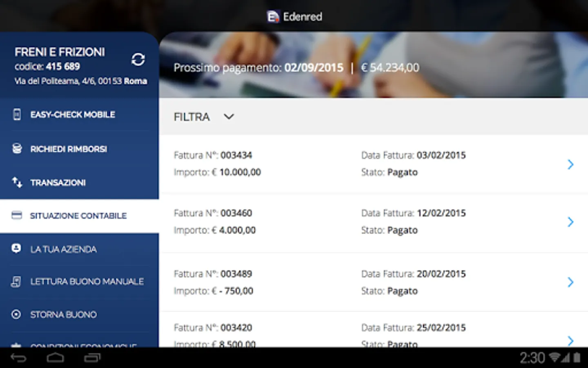Screen dimensions: 588x368
Task: Click Fattura N° 003489 text
Action: (213, 274)
